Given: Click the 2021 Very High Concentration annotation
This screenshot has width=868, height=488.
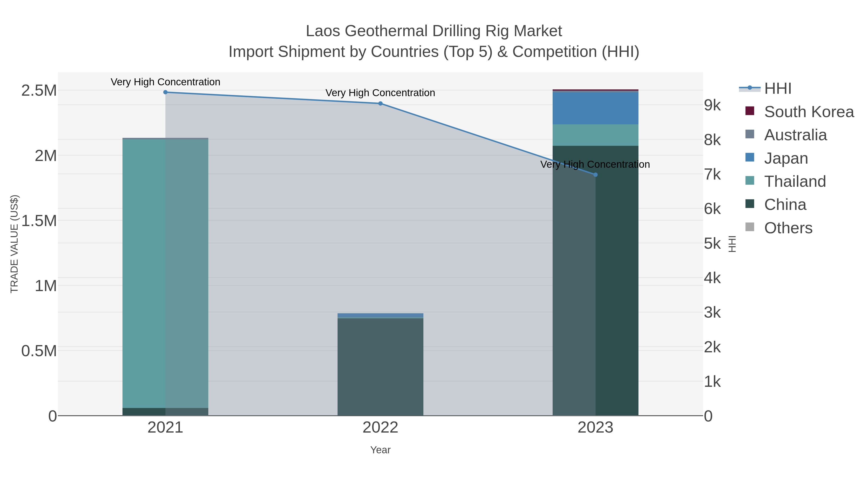Looking at the screenshot, I should point(165,82).
